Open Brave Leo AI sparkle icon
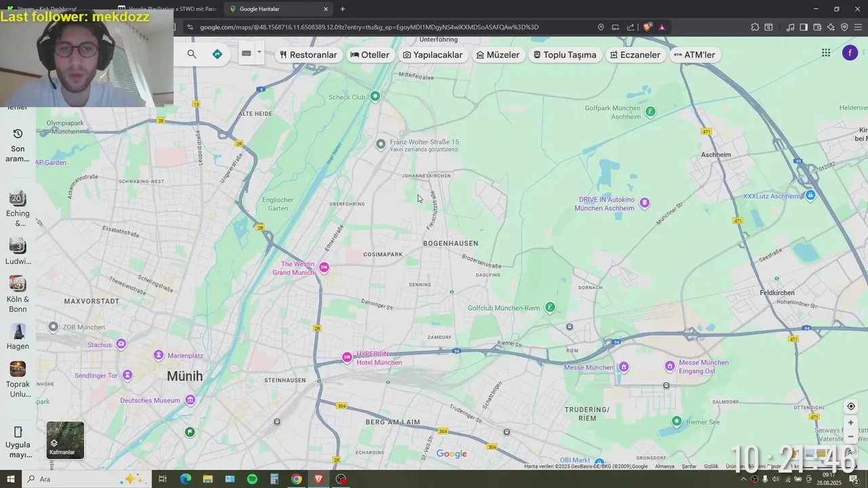This screenshot has height=488, width=868. click(x=831, y=27)
